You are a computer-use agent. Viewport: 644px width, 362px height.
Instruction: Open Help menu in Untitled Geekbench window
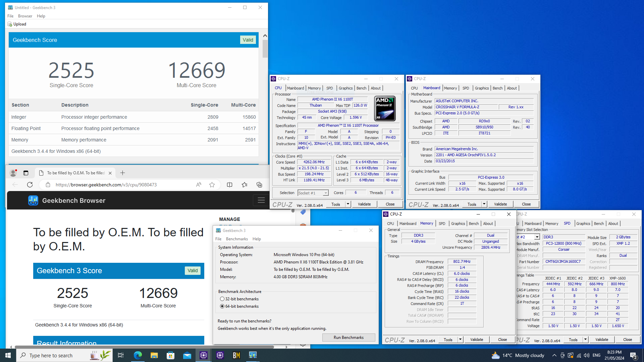(41, 16)
